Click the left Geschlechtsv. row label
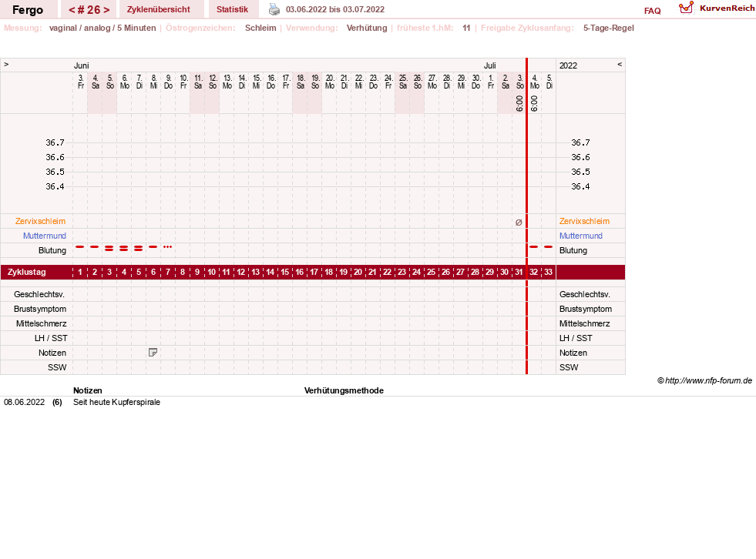 (39, 294)
